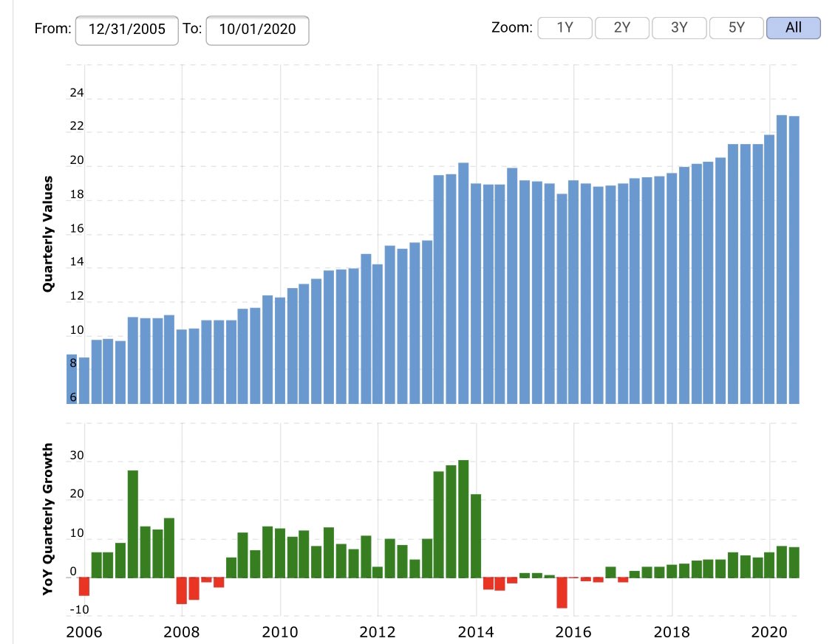Screen dimensions: 835x644
Task: Click the 2020 x-axis label
Action: pyautogui.click(x=769, y=631)
